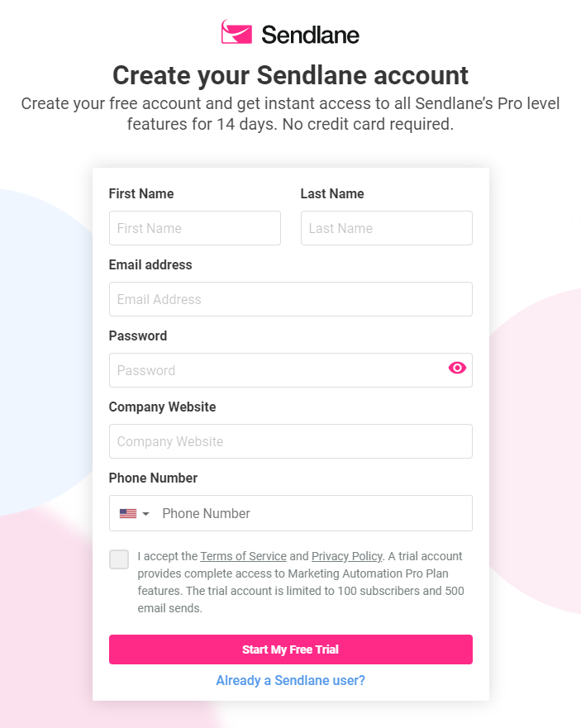Click the Last Name field label

[x=332, y=194]
